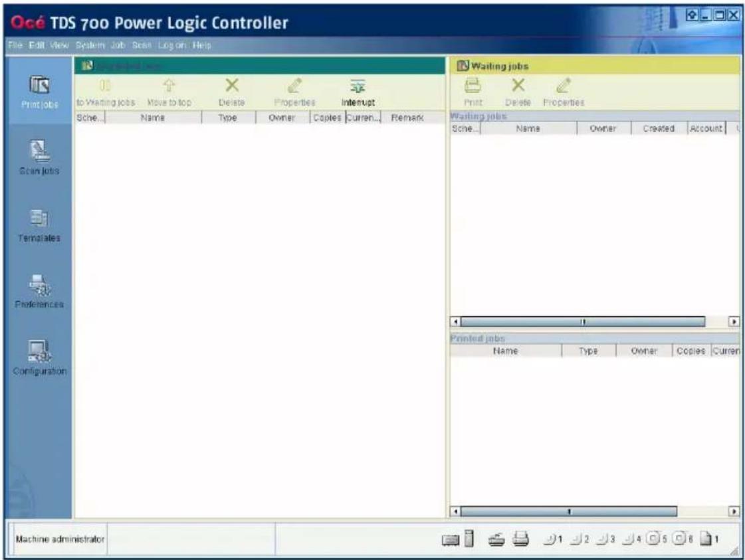Click the roll 2 media indicator
This screenshot has height=560, width=745.
(580, 539)
